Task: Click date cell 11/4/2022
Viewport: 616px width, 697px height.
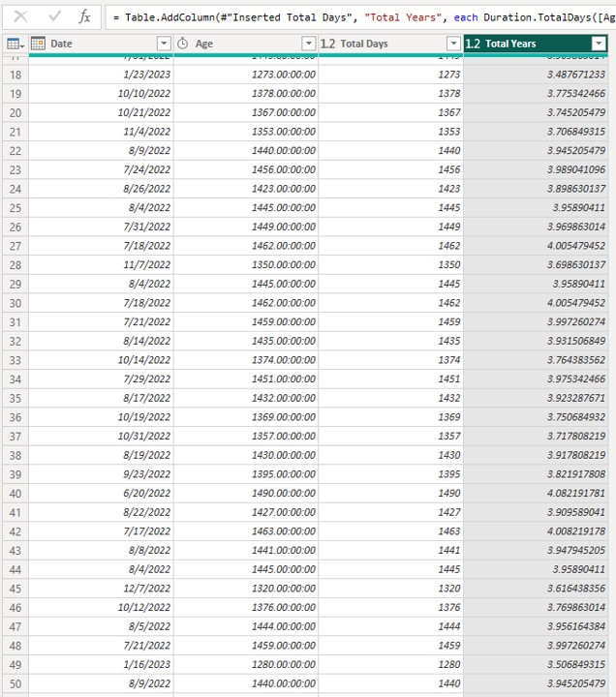Action: [101, 132]
